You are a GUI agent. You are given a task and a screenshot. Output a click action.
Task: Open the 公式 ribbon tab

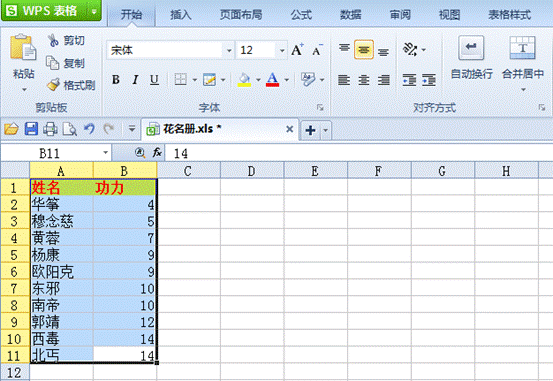coord(301,15)
